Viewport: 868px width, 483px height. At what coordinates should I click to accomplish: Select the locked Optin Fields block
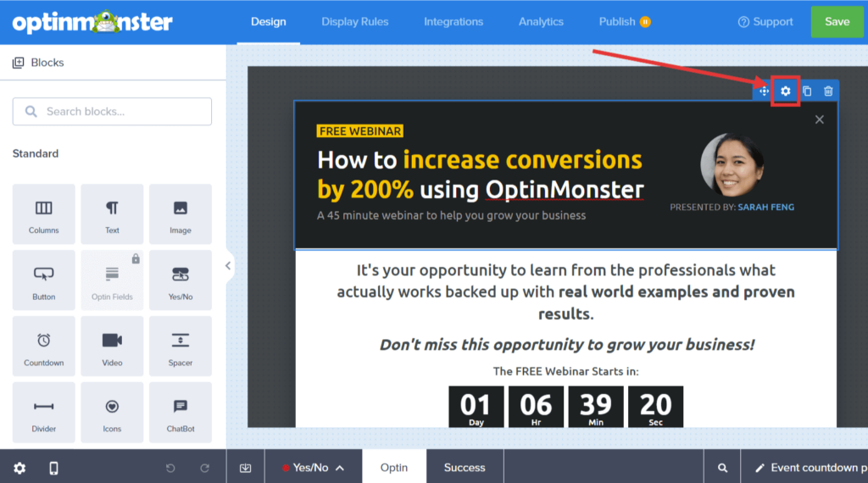(x=112, y=280)
